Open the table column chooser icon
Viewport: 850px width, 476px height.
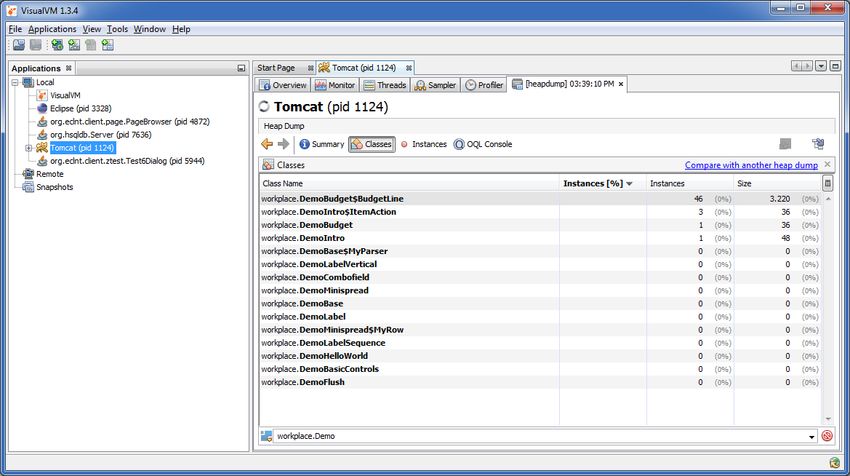[827, 183]
